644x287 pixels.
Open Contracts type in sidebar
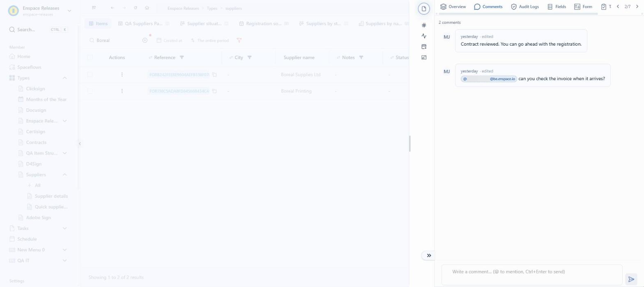(x=36, y=142)
